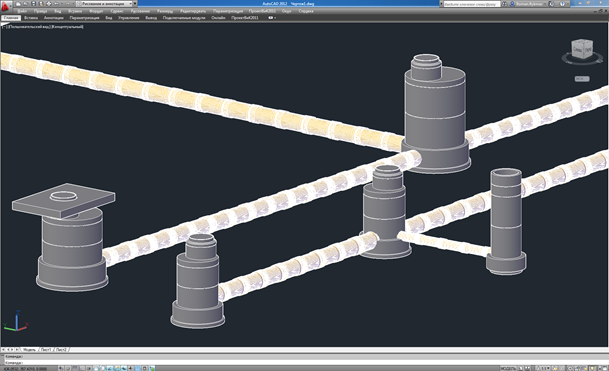
Task: Click the Undo arrow in quick access toolbar
Action: (56, 4)
